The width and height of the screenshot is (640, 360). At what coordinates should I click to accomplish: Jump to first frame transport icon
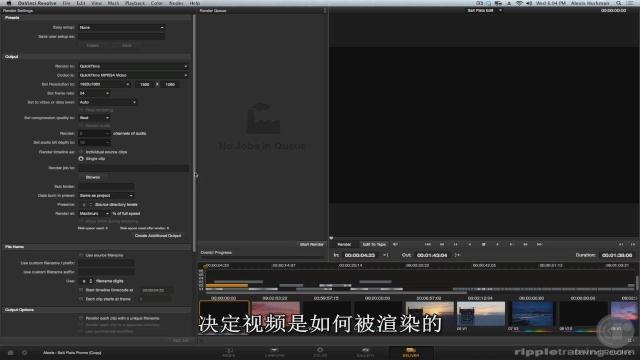pyautogui.click(x=428, y=244)
